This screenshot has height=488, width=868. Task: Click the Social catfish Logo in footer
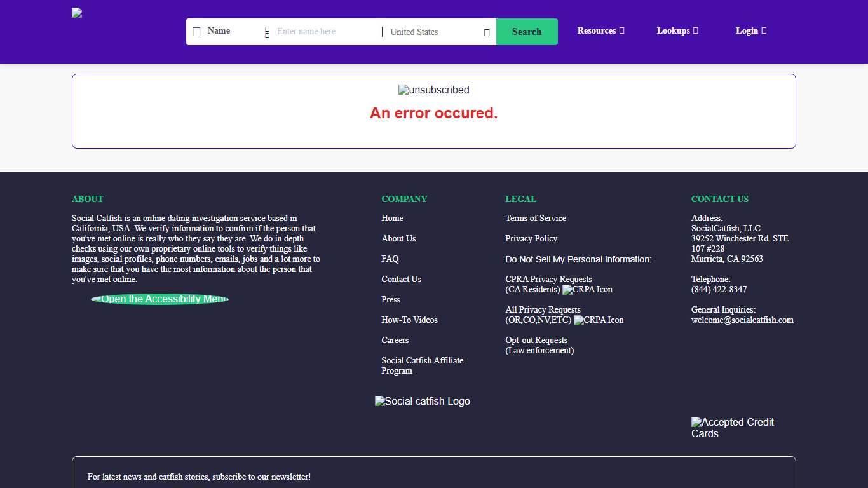(423, 402)
